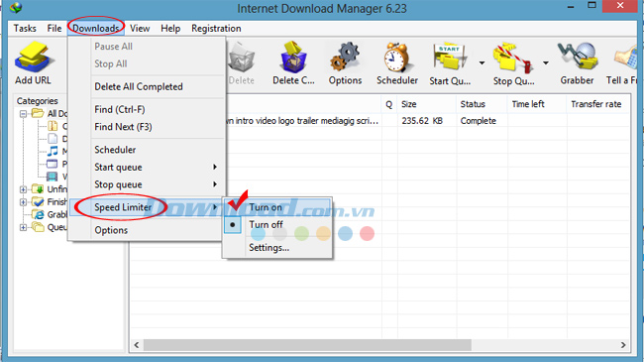Sort by the Transfer rate column header
This screenshot has height=362, width=644.
598,104
